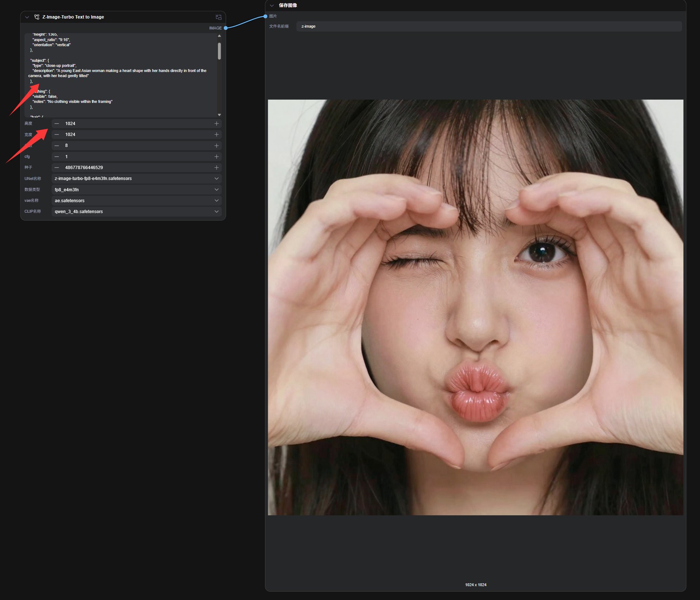This screenshot has width=700, height=600.
Task: Increase the 宽度 (width) value with plus
Action: tap(217, 135)
